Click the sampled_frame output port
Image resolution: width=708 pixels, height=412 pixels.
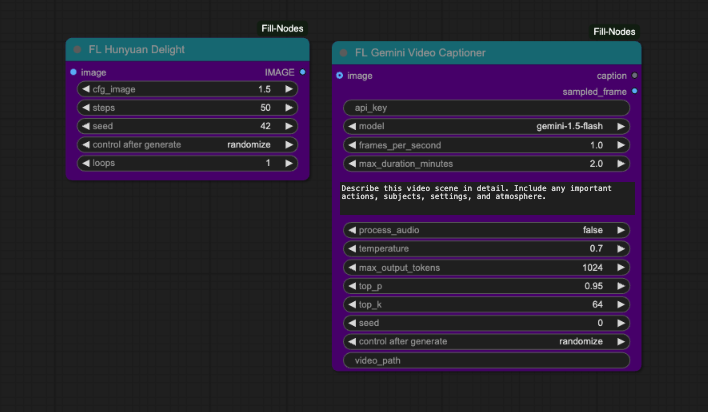point(634,91)
